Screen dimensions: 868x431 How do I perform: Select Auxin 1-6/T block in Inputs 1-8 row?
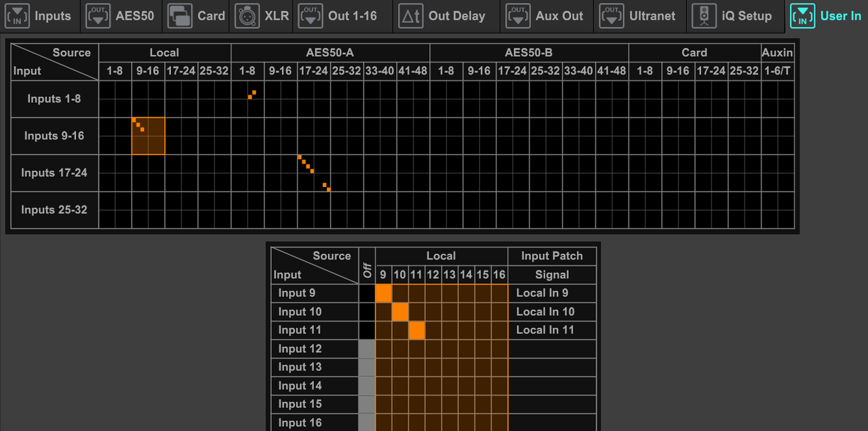point(777,99)
